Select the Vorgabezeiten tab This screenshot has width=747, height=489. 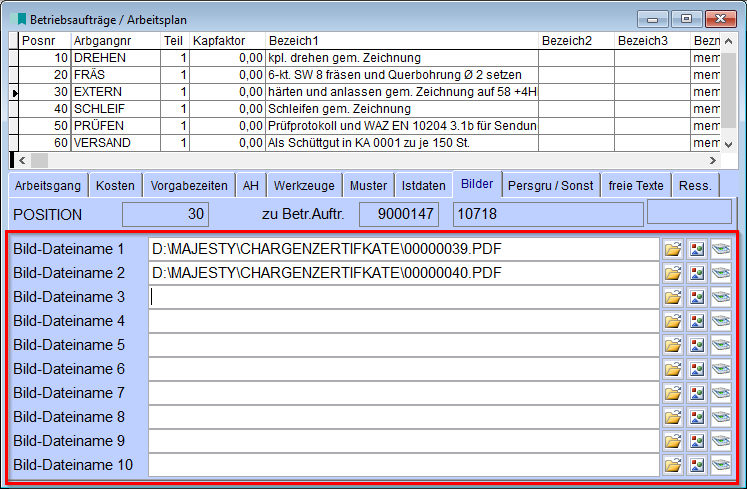tap(187, 186)
